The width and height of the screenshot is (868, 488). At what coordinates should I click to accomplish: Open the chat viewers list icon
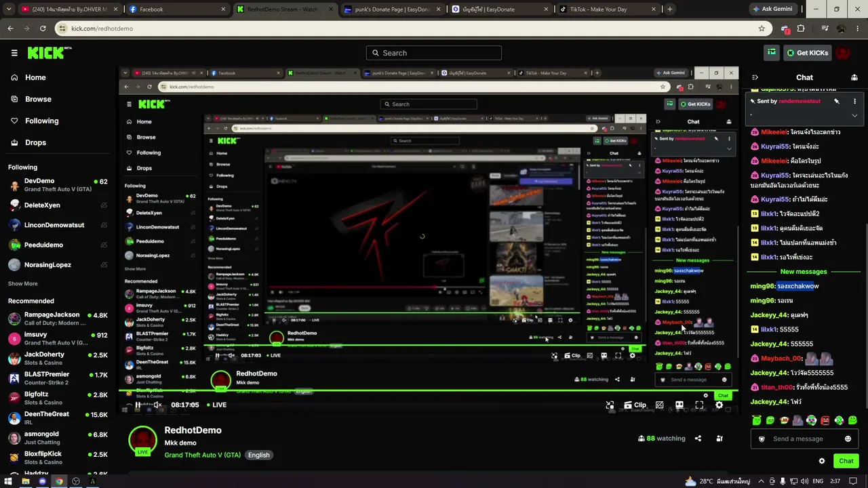click(x=854, y=77)
